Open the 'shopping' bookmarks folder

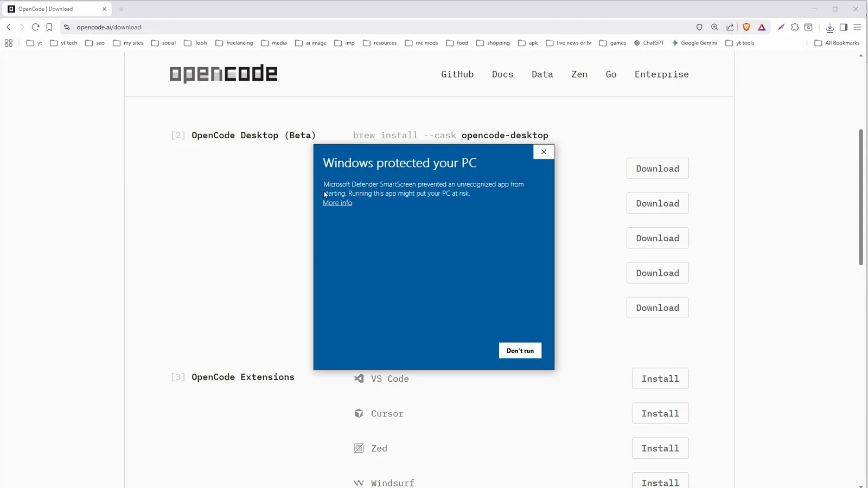(x=493, y=43)
